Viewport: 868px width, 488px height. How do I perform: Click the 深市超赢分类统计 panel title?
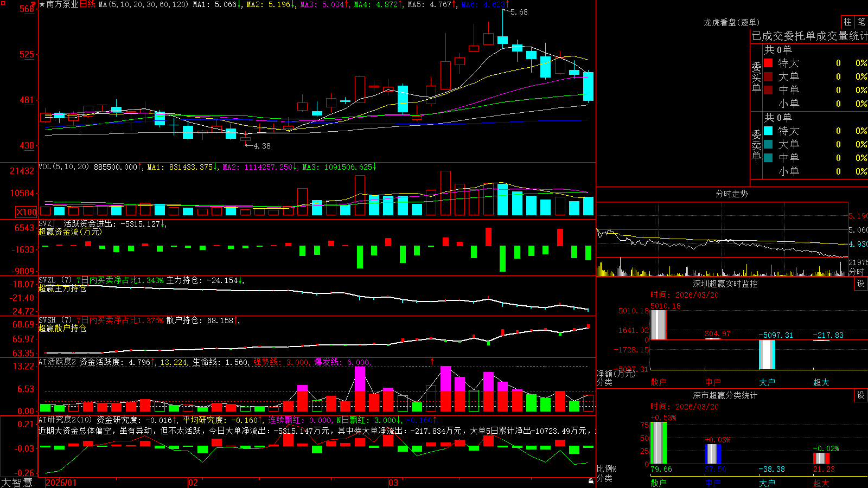pos(725,395)
